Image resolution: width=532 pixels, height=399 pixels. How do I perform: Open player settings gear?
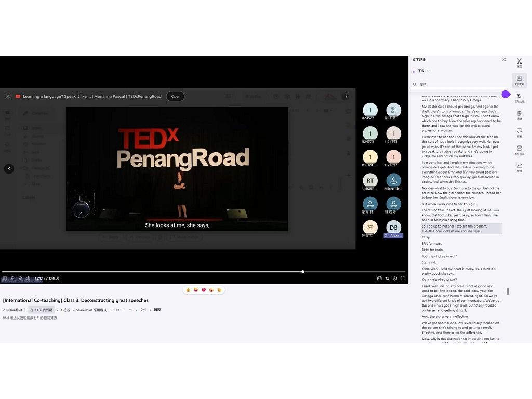[x=395, y=278]
